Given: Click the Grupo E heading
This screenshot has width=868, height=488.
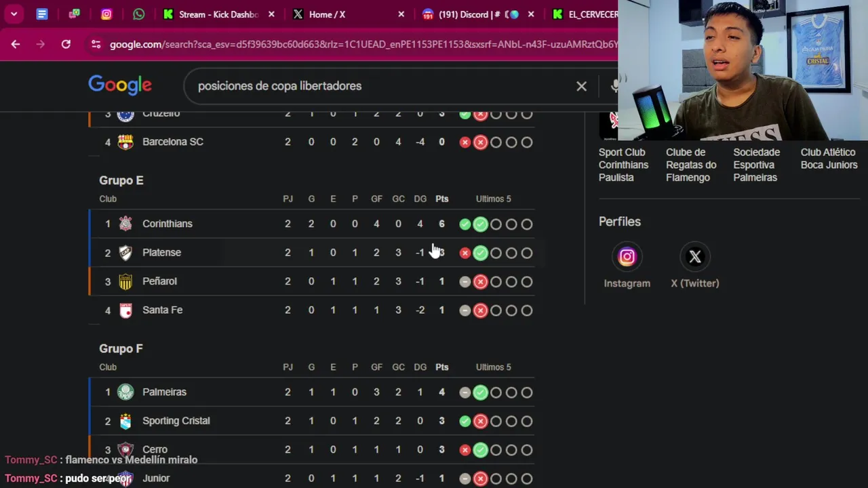Looking at the screenshot, I should pyautogui.click(x=121, y=180).
